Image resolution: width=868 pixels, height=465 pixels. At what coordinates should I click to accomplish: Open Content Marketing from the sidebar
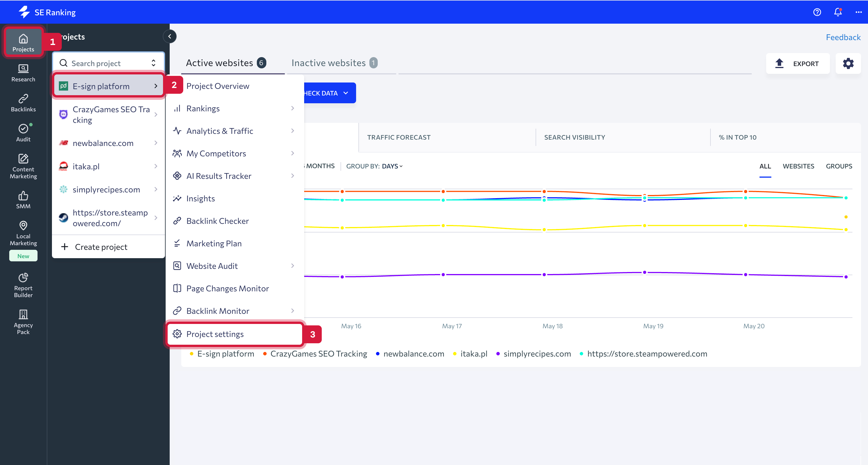point(23,166)
